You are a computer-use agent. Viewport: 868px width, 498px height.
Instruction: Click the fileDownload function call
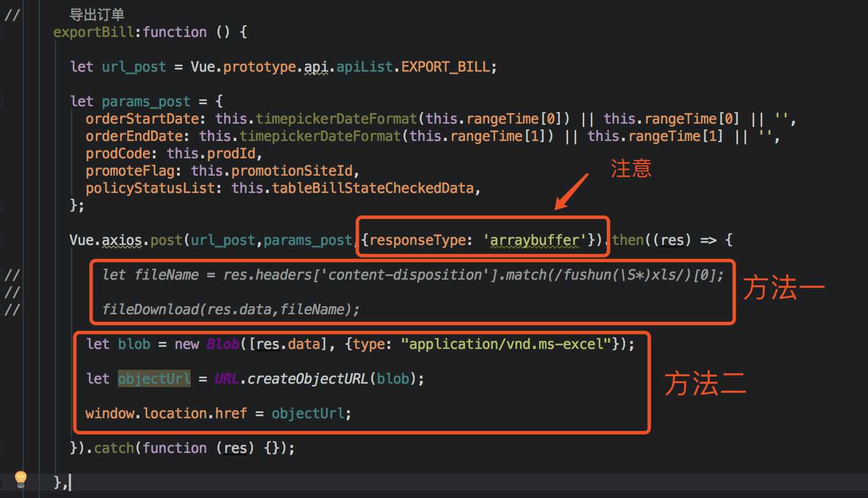click(x=150, y=310)
